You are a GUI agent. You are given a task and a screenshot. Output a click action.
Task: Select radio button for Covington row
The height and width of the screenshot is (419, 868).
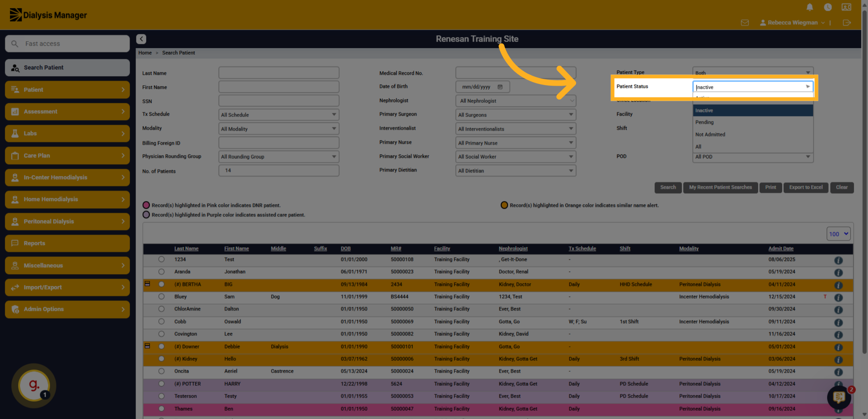coord(161,334)
